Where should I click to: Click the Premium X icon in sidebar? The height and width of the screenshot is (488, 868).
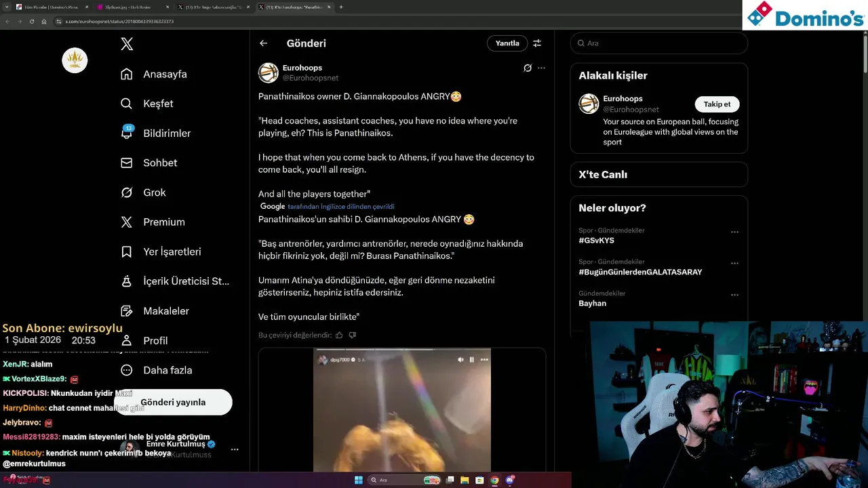(x=127, y=222)
